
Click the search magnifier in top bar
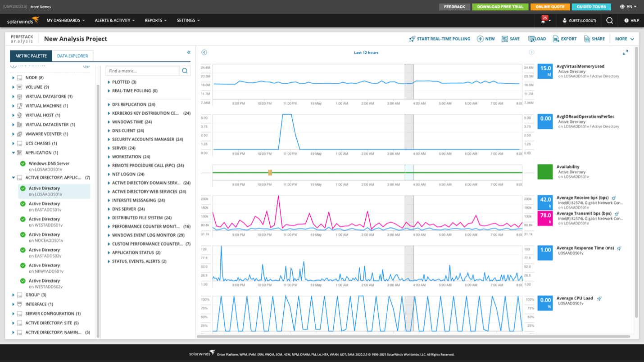tap(609, 20)
